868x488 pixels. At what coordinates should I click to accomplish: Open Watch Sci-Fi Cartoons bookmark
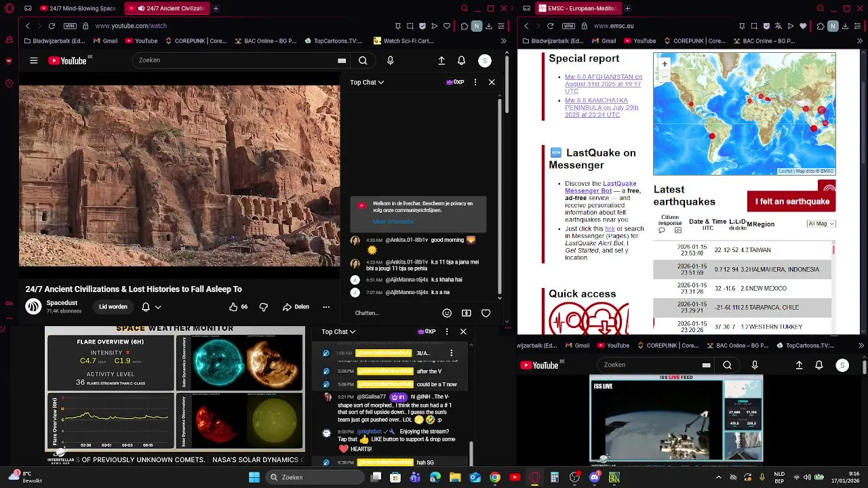point(403,41)
